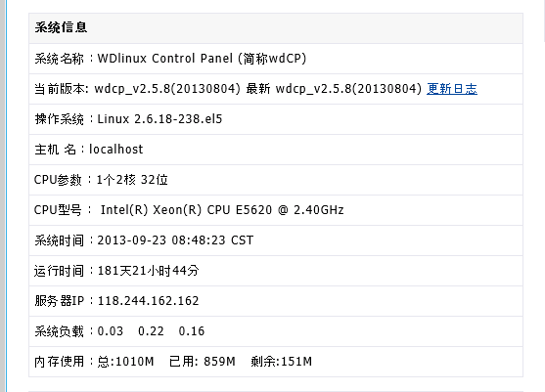Click the CPU参数 1个2核 32位 row

pos(276,180)
